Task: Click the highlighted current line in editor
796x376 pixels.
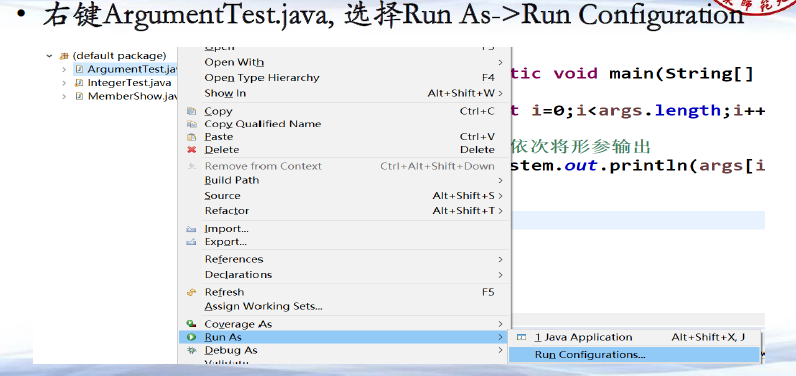Action: pyautogui.click(x=638, y=220)
